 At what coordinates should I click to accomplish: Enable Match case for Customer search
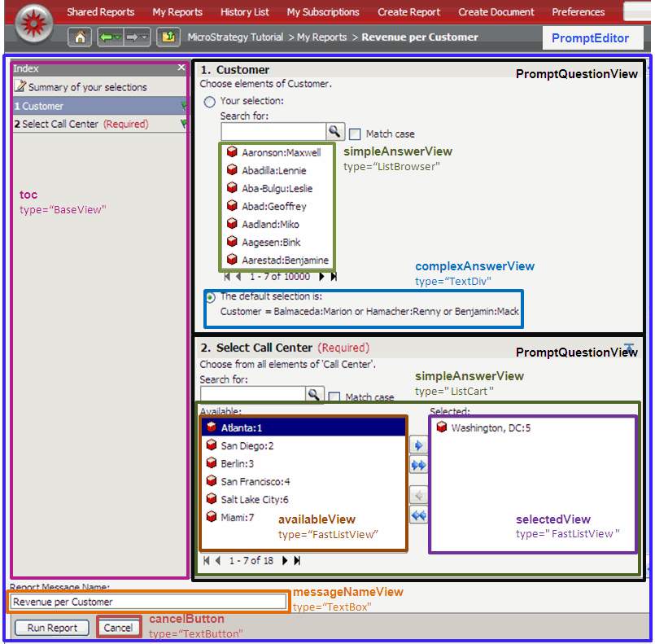coord(355,134)
